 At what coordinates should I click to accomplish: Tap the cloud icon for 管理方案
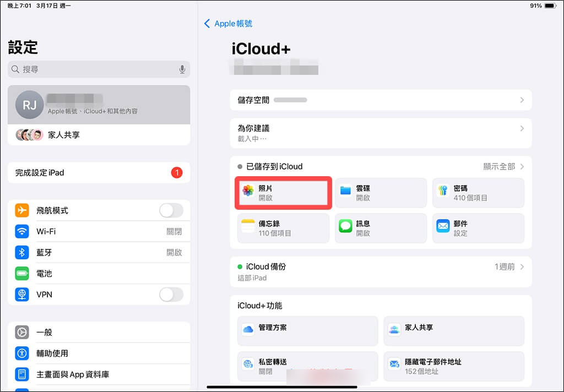coord(248,329)
